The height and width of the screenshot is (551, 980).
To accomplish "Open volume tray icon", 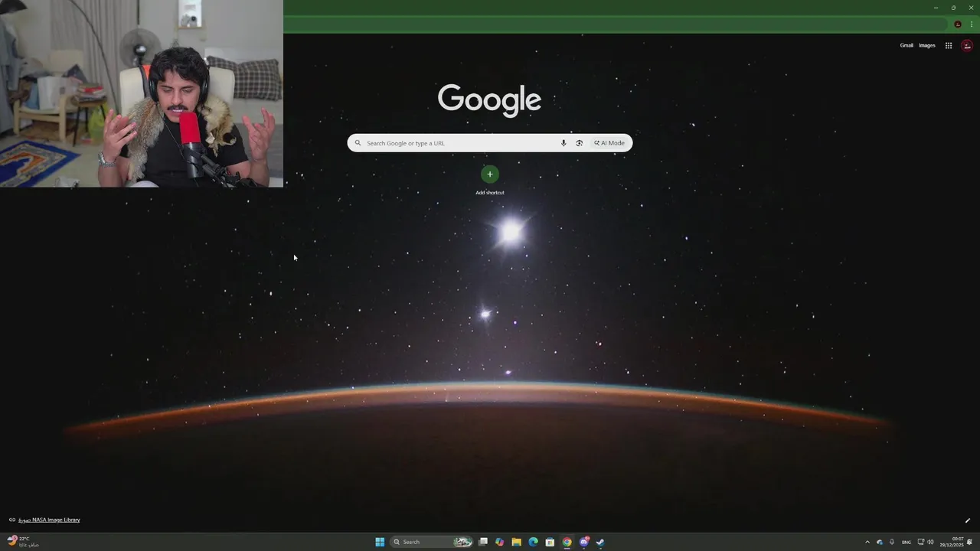I will (930, 542).
